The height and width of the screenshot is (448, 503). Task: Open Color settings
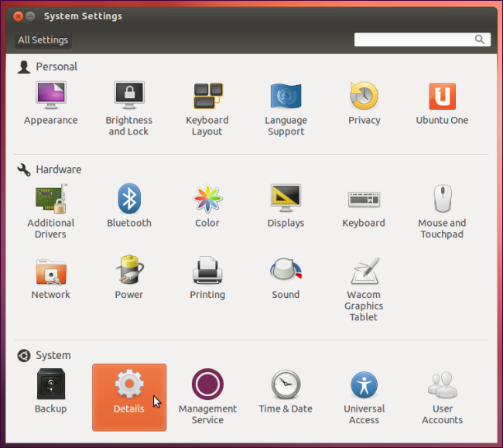tap(207, 206)
